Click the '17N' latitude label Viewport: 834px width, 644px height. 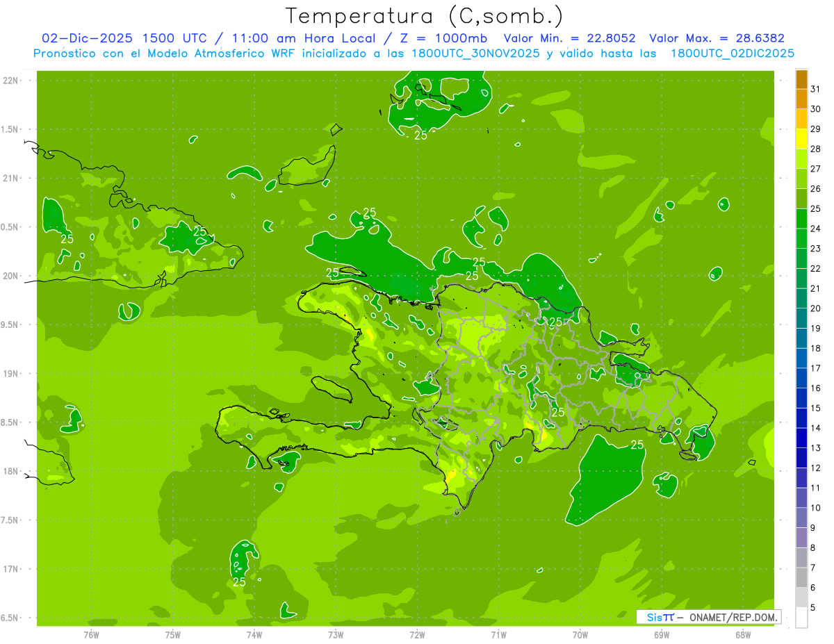[x=12, y=569]
